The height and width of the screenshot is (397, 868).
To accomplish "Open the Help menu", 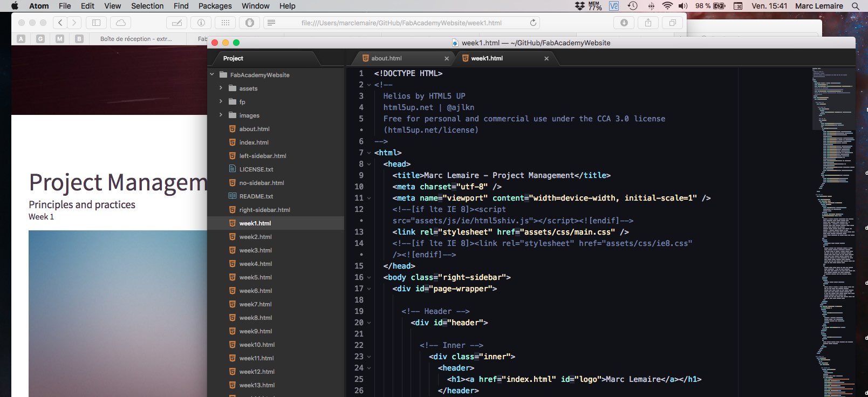I will [x=287, y=6].
